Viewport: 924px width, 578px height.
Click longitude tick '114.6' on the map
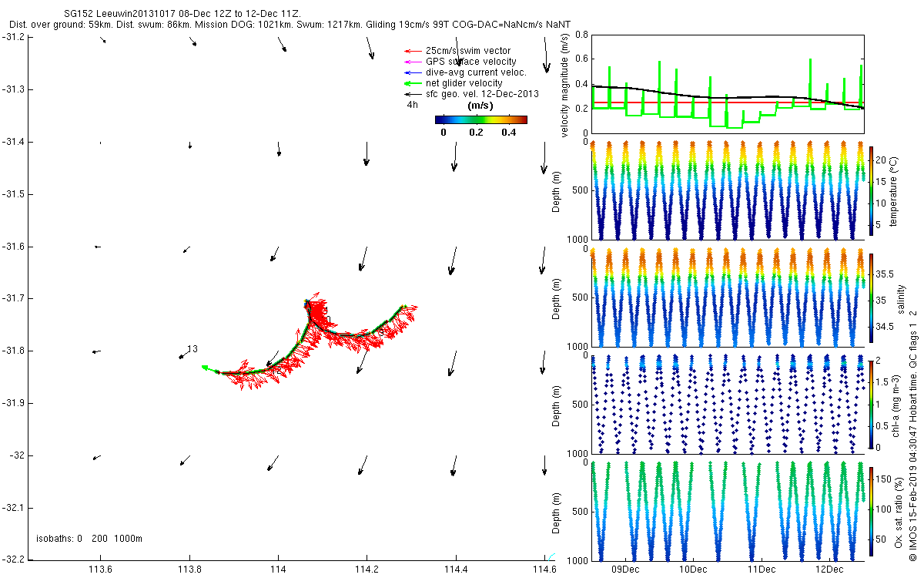pyautogui.click(x=545, y=570)
